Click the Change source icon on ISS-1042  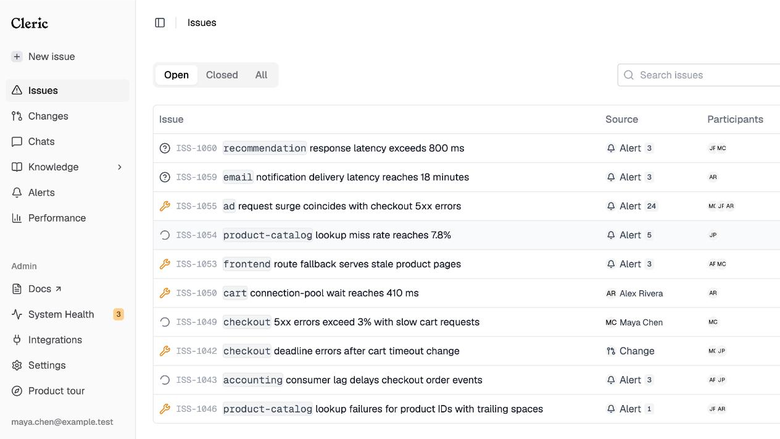point(611,351)
